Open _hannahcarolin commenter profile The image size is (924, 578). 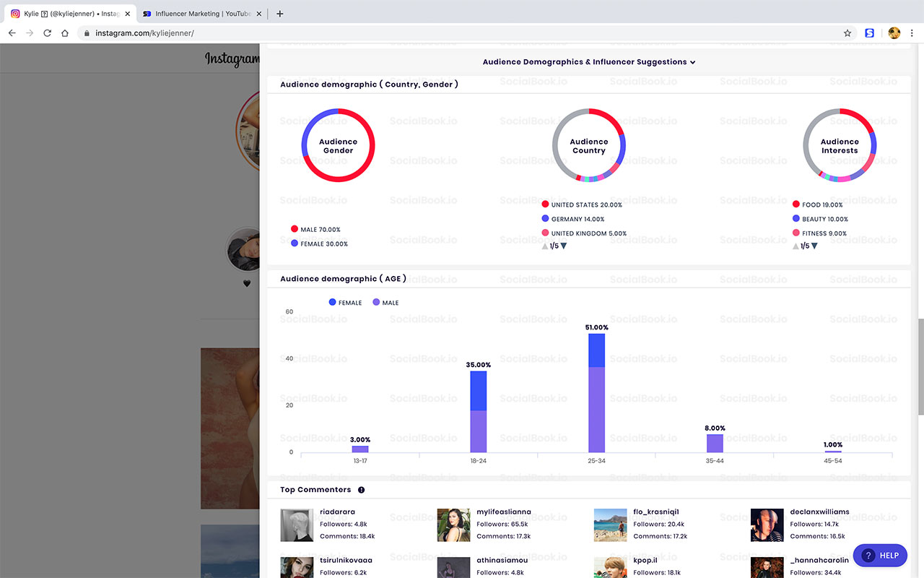(819, 560)
